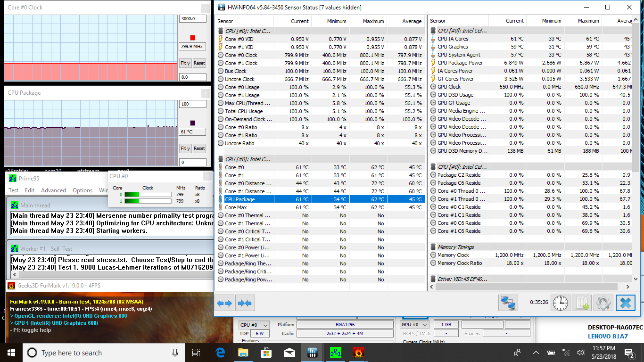Click dark purple swatch in CPU Package graph
The width and height of the screenshot is (644, 362).
[192, 123]
